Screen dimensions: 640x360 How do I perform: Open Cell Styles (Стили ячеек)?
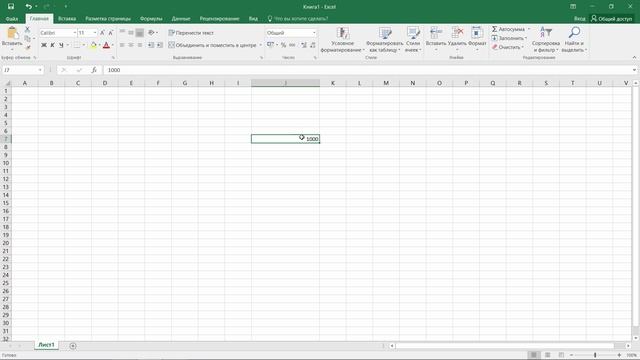tap(413, 40)
